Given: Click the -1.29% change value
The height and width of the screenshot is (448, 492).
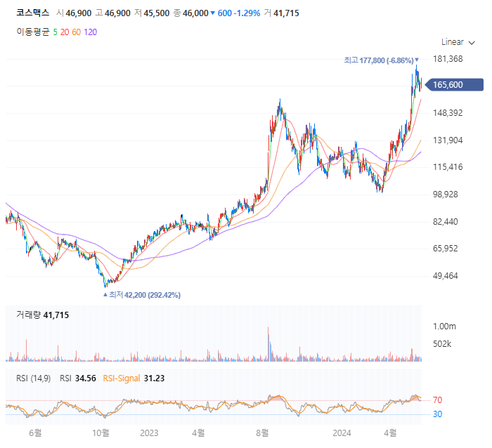Looking at the screenshot, I should (247, 13).
